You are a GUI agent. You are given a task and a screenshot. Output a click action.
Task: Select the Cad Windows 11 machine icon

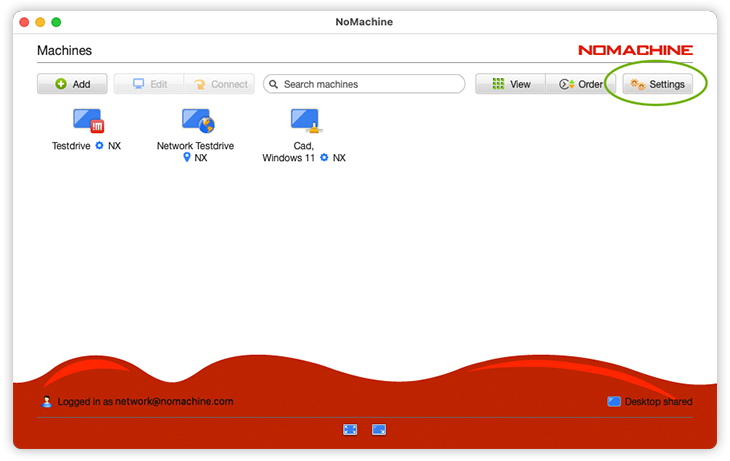tap(305, 121)
